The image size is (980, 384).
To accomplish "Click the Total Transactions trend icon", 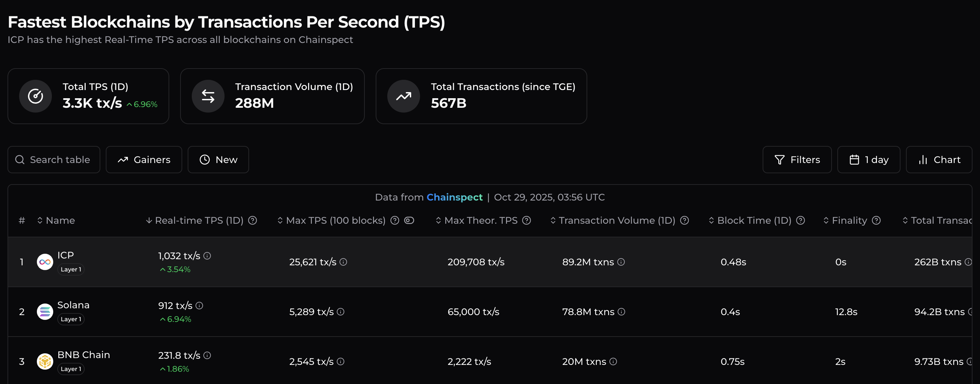I will [403, 96].
